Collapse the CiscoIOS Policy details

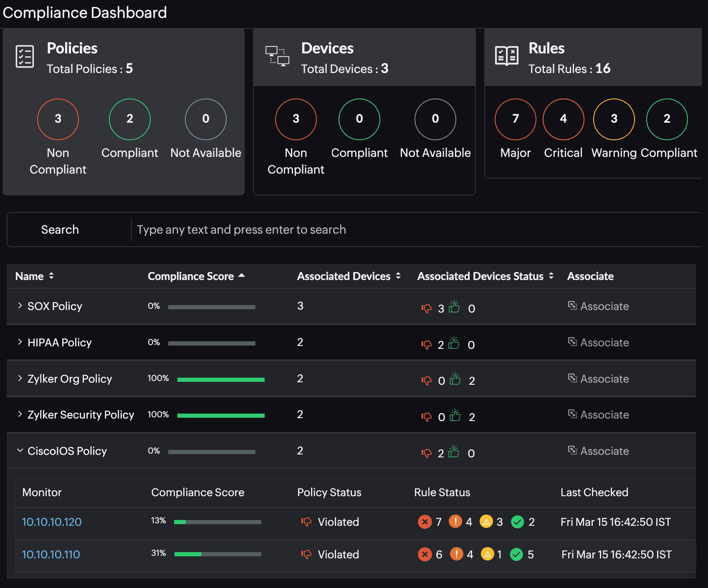click(x=19, y=450)
